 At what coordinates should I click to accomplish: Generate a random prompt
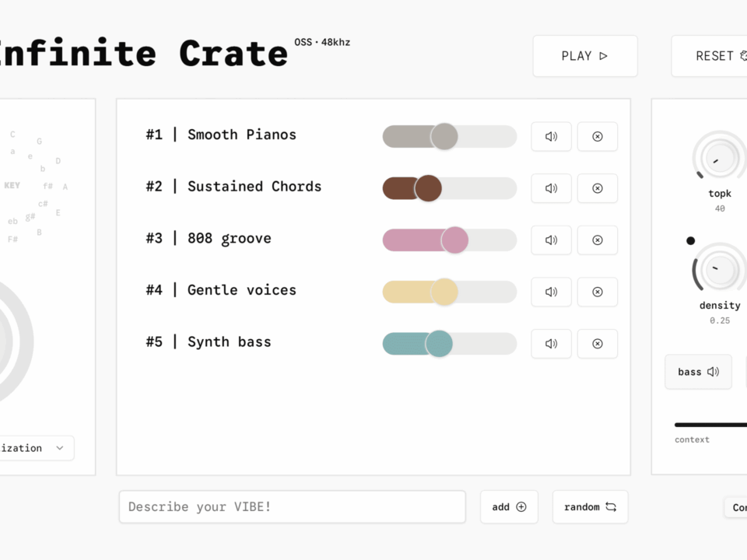pos(590,507)
